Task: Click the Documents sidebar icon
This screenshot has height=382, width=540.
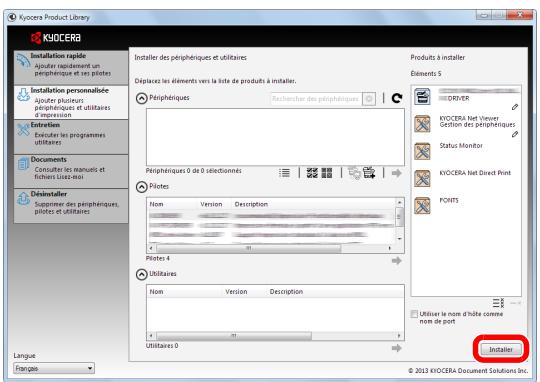Action: click(23, 164)
